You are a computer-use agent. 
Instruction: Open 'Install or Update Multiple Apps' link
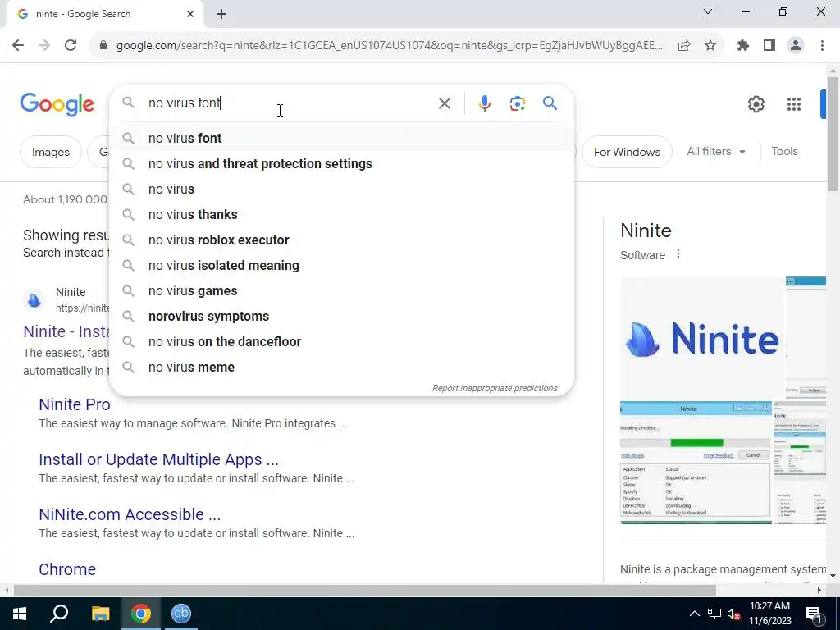click(158, 459)
